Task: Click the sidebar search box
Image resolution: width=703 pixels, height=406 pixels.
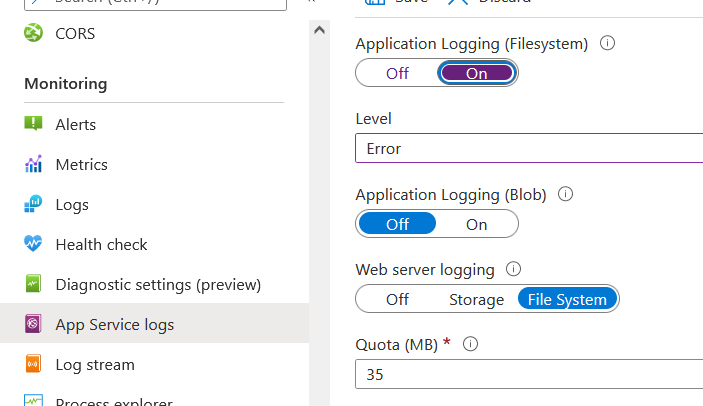Action: [155, 4]
